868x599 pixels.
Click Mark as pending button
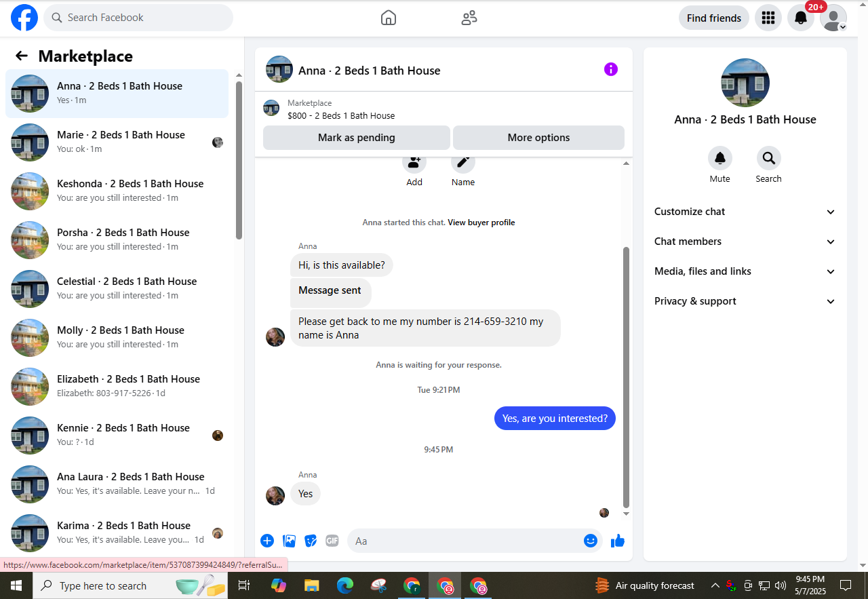pos(357,138)
